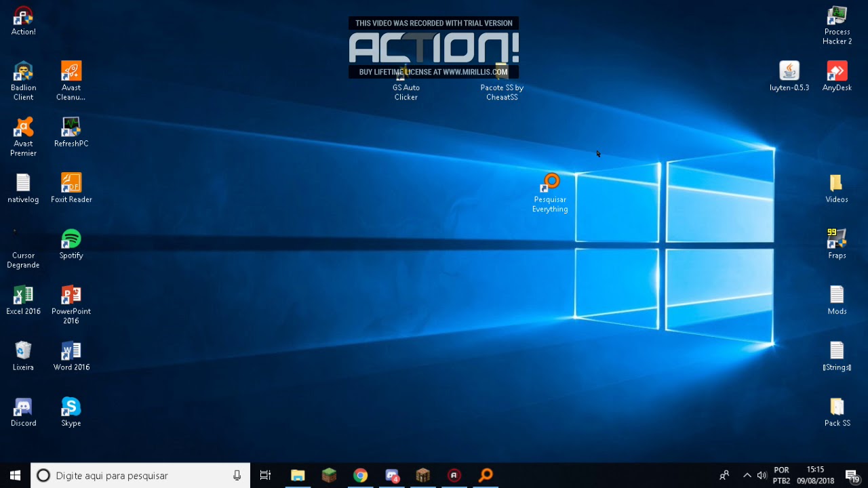868x488 pixels.
Task: Open the Action Center notifications
Action: tap(852, 475)
